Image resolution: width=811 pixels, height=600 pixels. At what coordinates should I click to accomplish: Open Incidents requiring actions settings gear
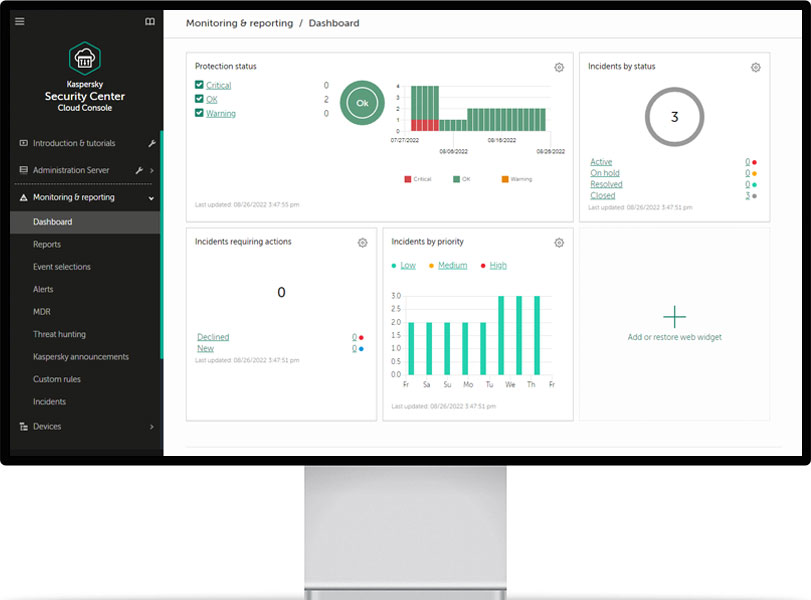363,243
